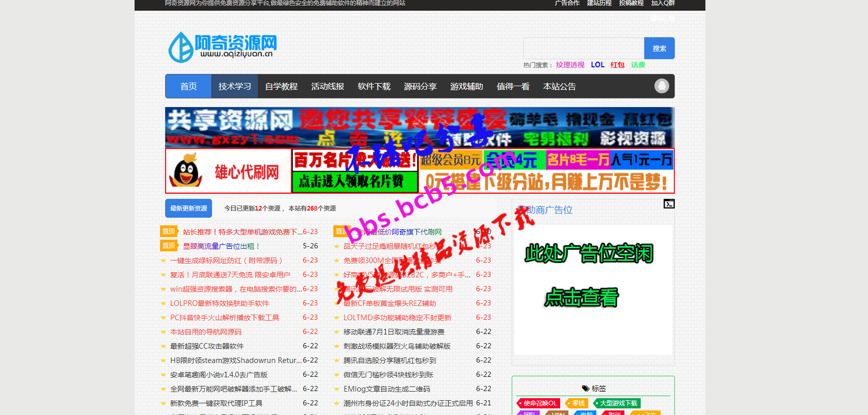Select the 大型游戏下载 tag
This screenshot has height=415, width=868.
[617, 403]
